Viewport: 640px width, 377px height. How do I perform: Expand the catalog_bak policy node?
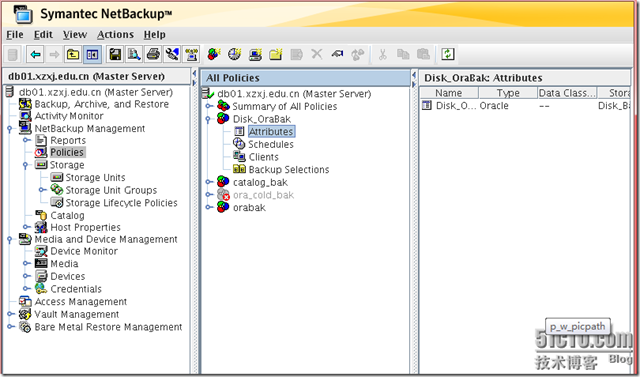click(209, 182)
